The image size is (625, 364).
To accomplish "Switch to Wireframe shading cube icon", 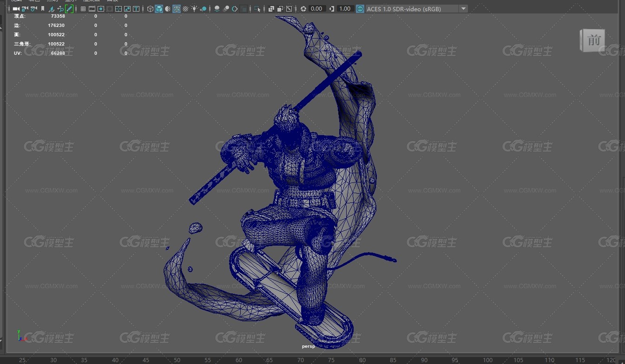I will click(x=150, y=9).
